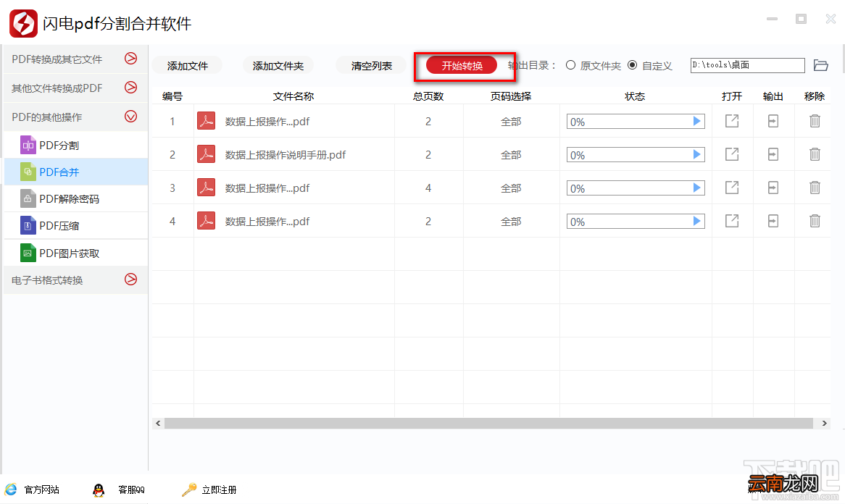Viewport: 845px width, 504px height.
Task: Click the output folder icon in row 3
Action: pos(773,188)
